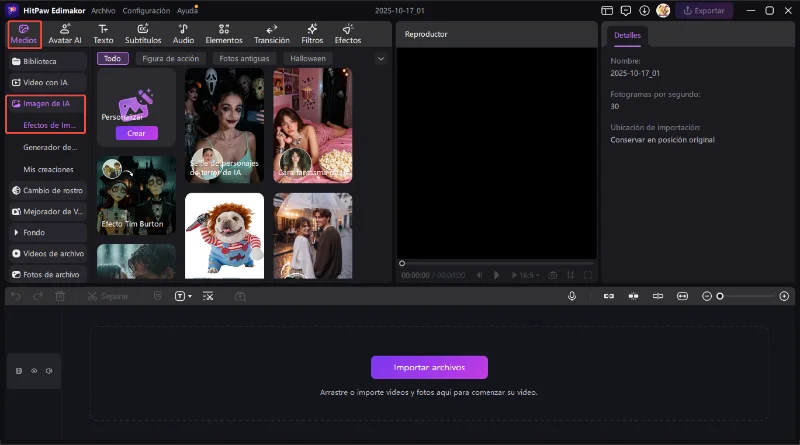Viewport: 800px width, 445px height.
Task: Mute the timeline track audio
Action: (x=48, y=371)
